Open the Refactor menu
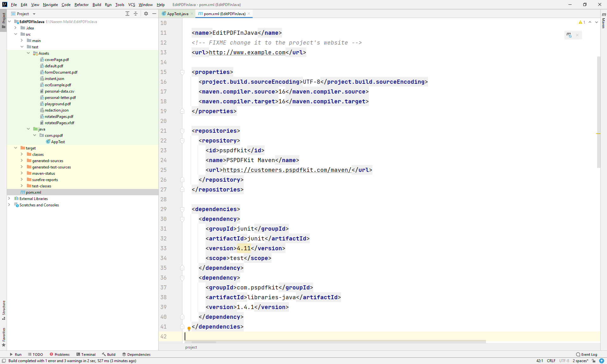607x364 pixels. coord(81,4)
